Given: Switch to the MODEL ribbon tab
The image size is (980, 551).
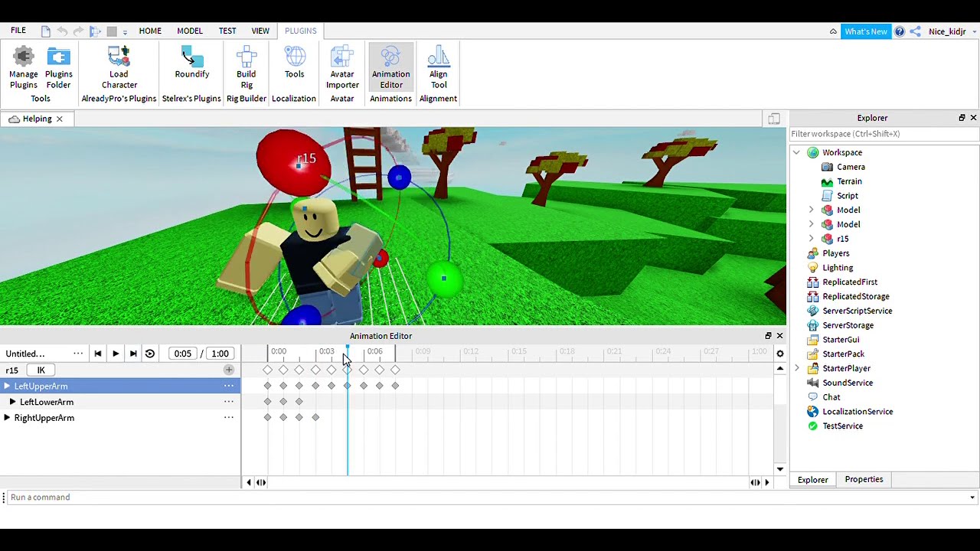Looking at the screenshot, I should click(x=190, y=31).
